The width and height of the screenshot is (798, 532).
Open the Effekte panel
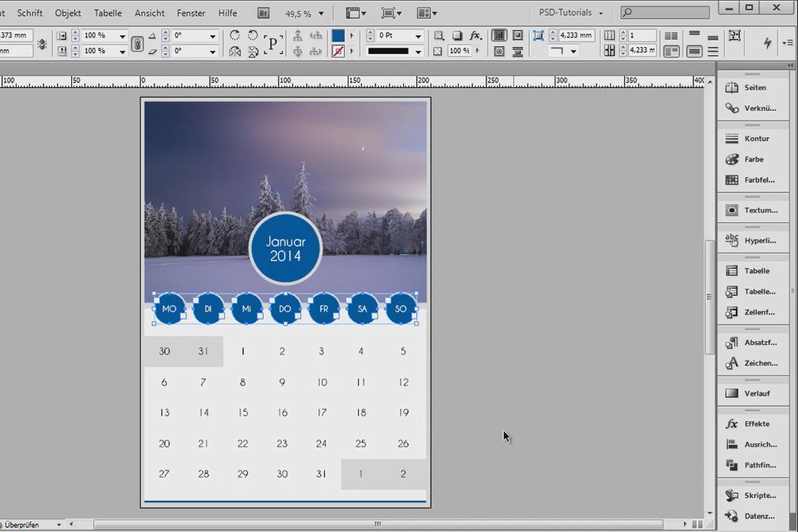751,424
